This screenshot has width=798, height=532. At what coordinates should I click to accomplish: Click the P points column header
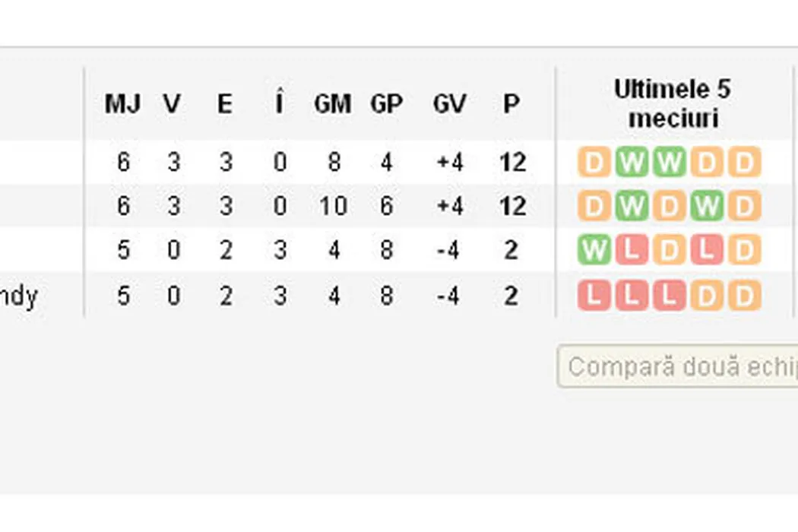click(x=511, y=104)
